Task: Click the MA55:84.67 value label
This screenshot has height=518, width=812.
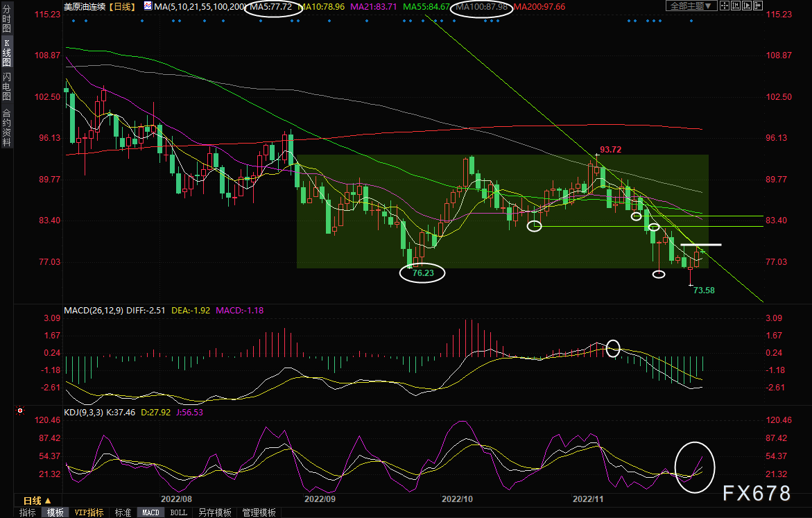Action: (426, 7)
